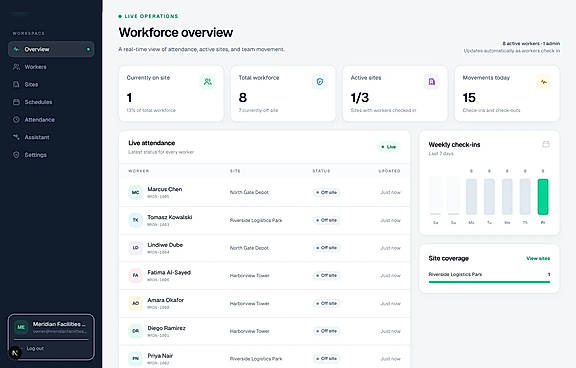Click the Marcus Chen name
576x368 pixels.
click(x=165, y=189)
